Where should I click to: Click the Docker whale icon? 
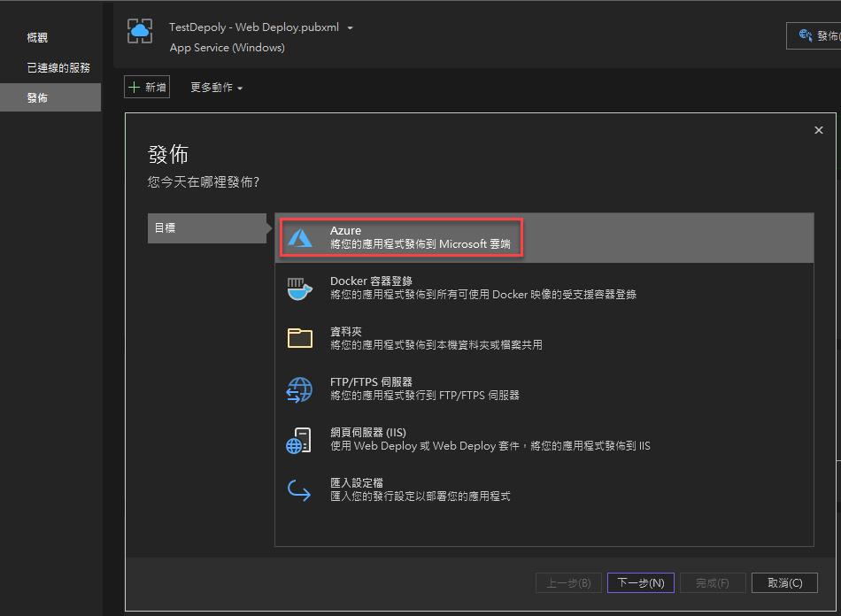(300, 289)
